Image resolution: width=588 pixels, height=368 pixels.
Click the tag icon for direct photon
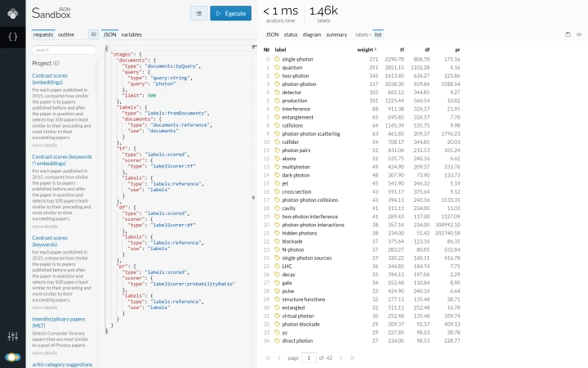pyautogui.click(x=277, y=340)
